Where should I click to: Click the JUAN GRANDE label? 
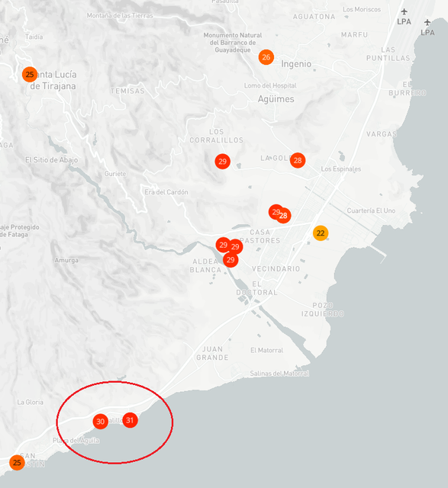point(212,353)
